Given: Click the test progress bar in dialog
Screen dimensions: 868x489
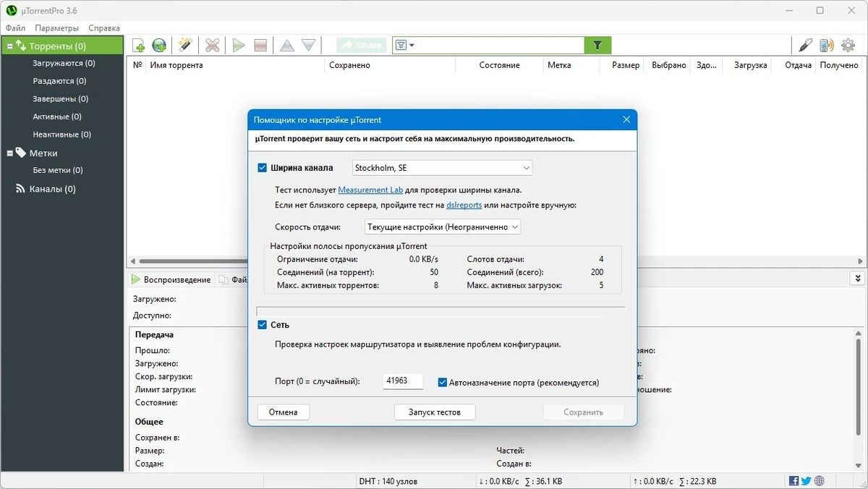Looking at the screenshot, I should [x=441, y=311].
